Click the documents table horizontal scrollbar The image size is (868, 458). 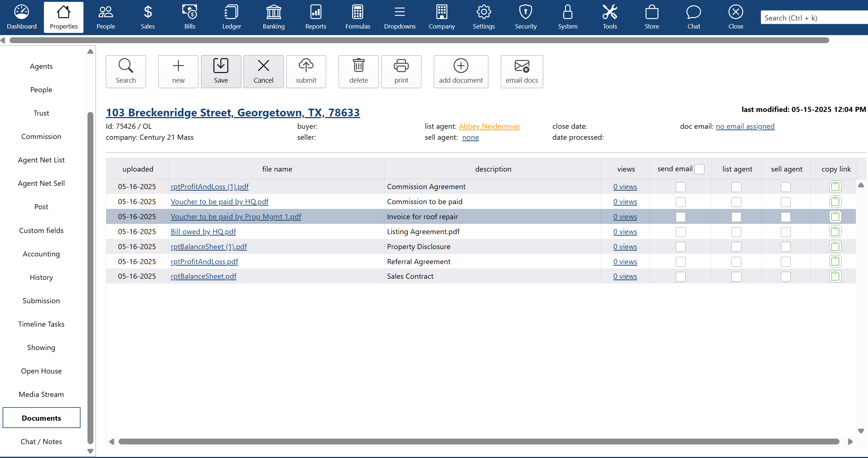point(479,442)
